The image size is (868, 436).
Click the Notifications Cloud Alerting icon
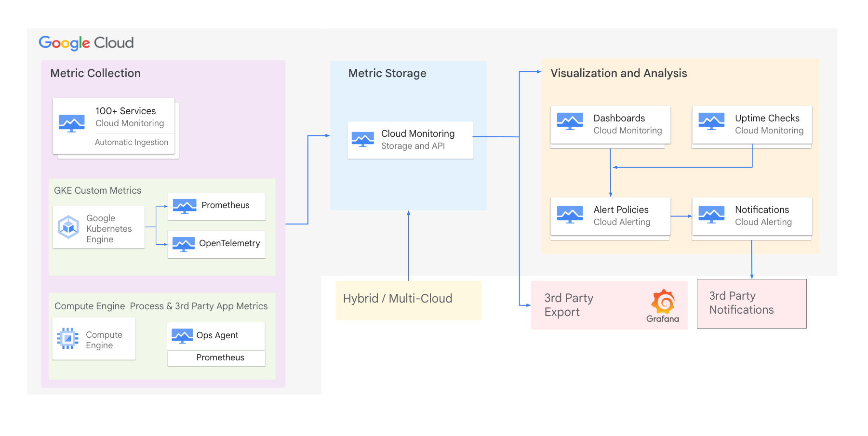tap(711, 214)
